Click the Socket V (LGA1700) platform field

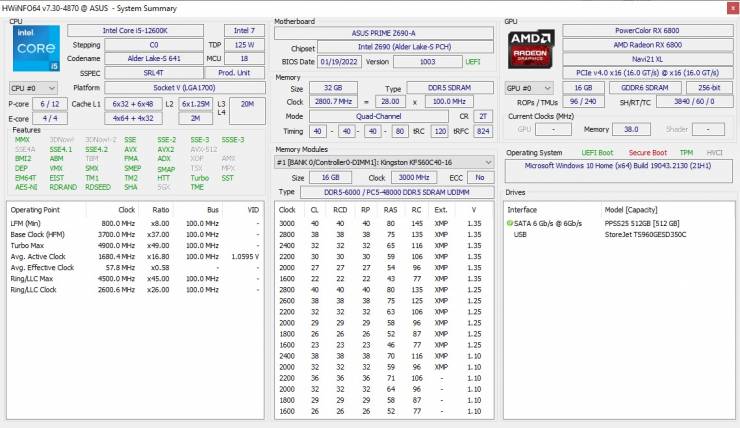point(185,88)
